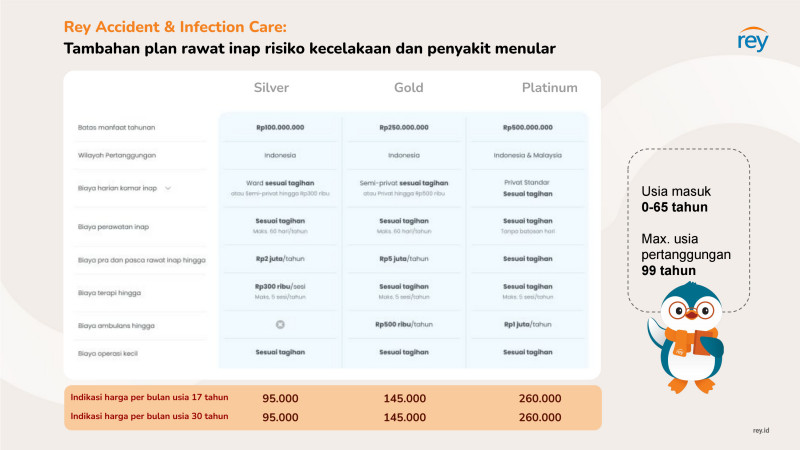The image size is (800, 450).
Task: Click Biaya operasi kecil row label
Action: [108, 354]
